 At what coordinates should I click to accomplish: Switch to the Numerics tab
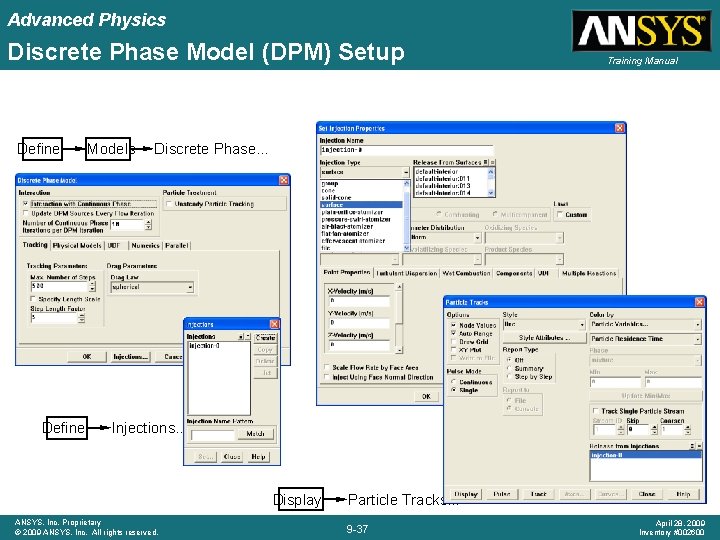[x=145, y=246]
